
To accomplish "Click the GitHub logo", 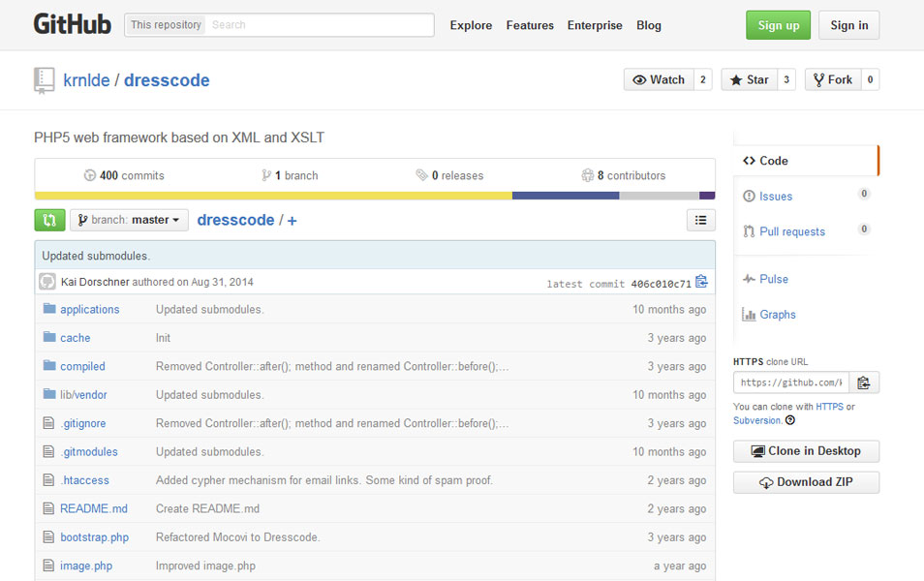I will coord(72,25).
